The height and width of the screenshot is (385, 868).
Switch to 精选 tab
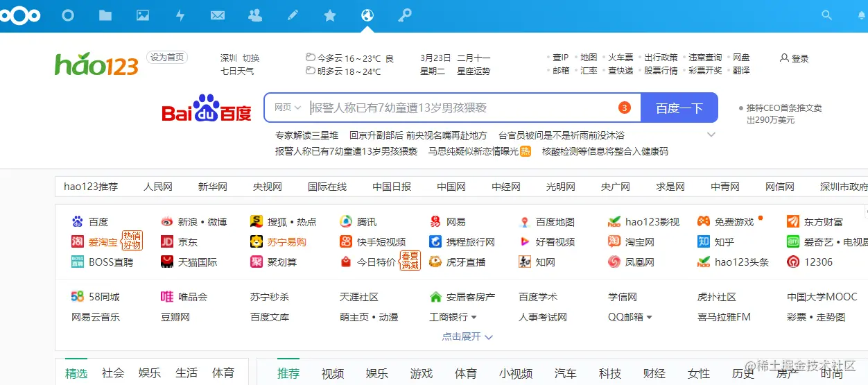[x=76, y=373]
